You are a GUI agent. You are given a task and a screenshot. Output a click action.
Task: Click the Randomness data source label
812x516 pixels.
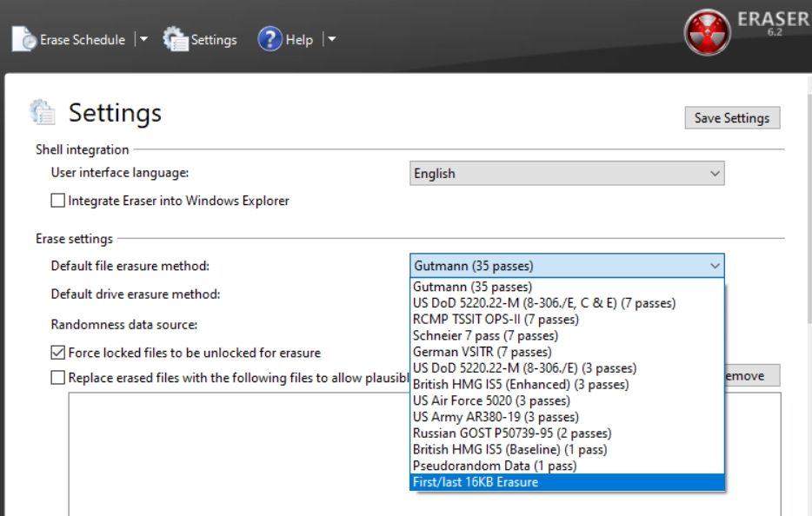[124, 325]
